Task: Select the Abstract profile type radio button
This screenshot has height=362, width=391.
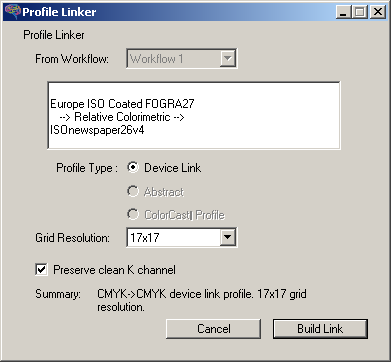Action: pos(133,192)
